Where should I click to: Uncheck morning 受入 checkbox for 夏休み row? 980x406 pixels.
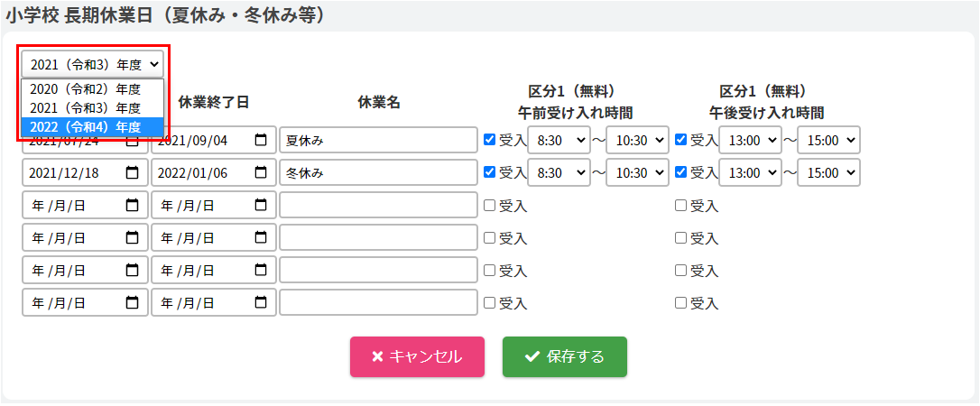tap(490, 140)
